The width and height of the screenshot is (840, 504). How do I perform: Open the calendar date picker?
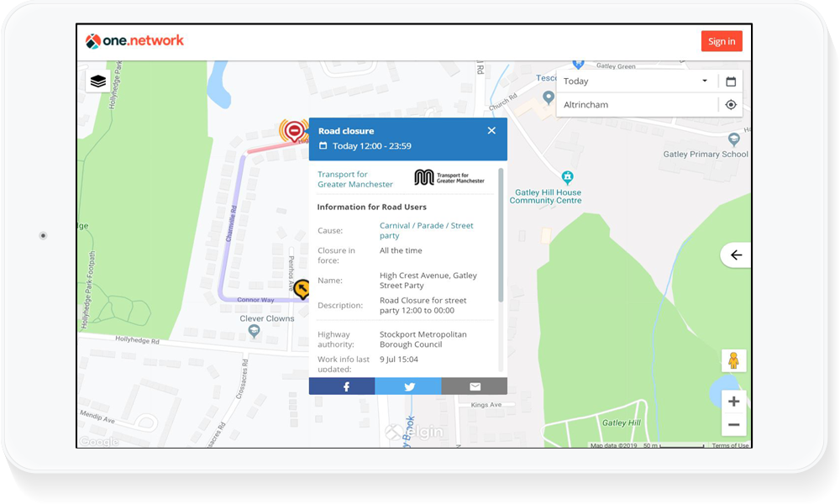[x=731, y=81]
